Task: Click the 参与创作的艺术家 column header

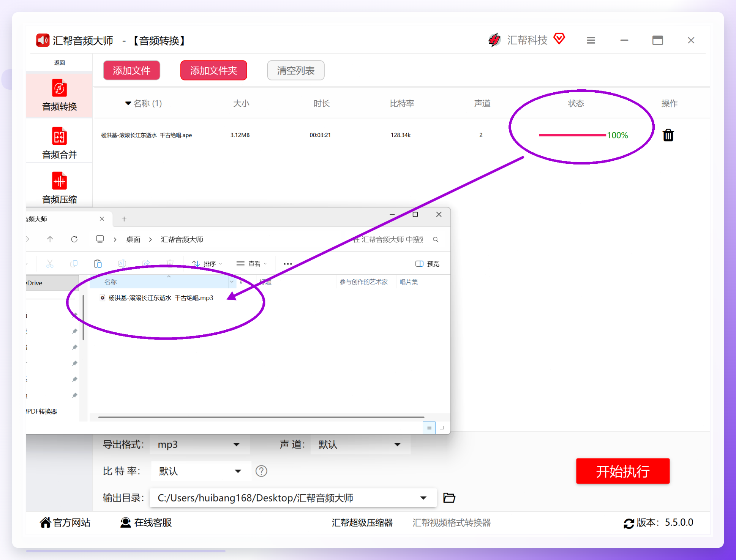Action: click(x=363, y=282)
